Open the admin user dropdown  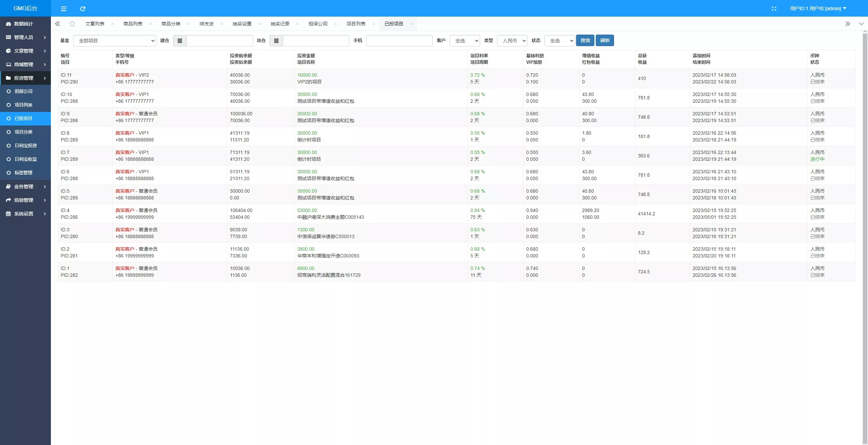click(x=818, y=8)
